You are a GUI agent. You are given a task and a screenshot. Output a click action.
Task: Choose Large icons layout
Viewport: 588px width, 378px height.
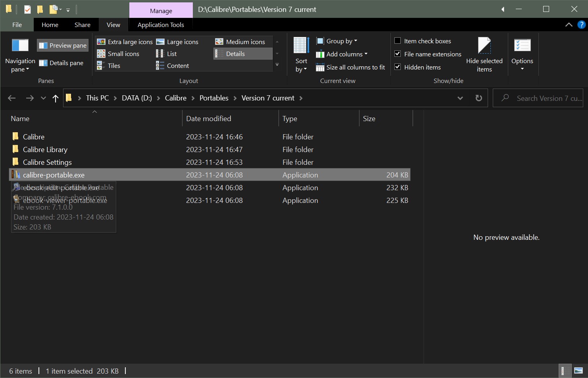coord(177,42)
